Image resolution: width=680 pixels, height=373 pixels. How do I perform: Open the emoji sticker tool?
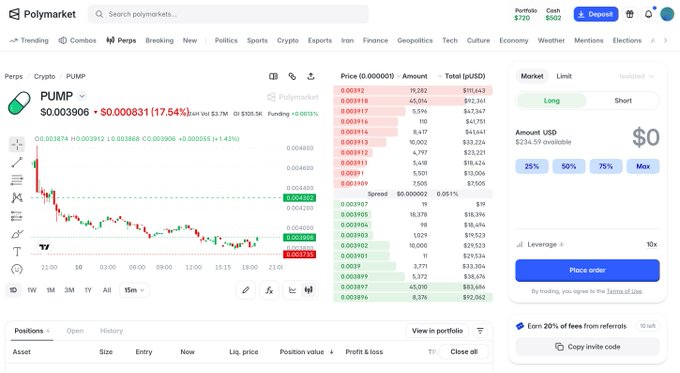pos(17,269)
